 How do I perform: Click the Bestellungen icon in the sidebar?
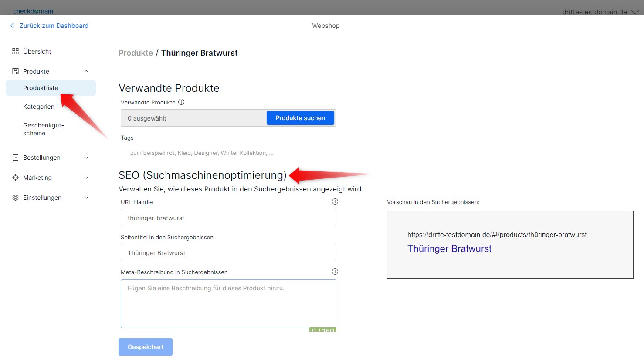[x=14, y=157]
